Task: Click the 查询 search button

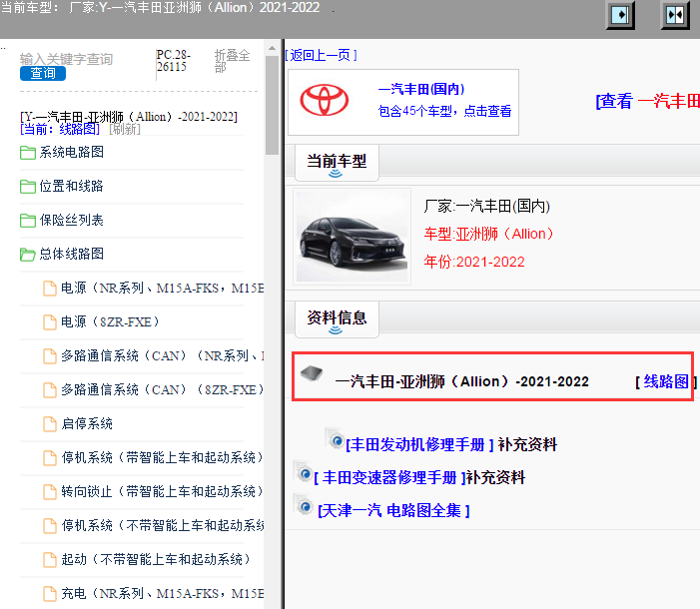Action: click(x=43, y=73)
